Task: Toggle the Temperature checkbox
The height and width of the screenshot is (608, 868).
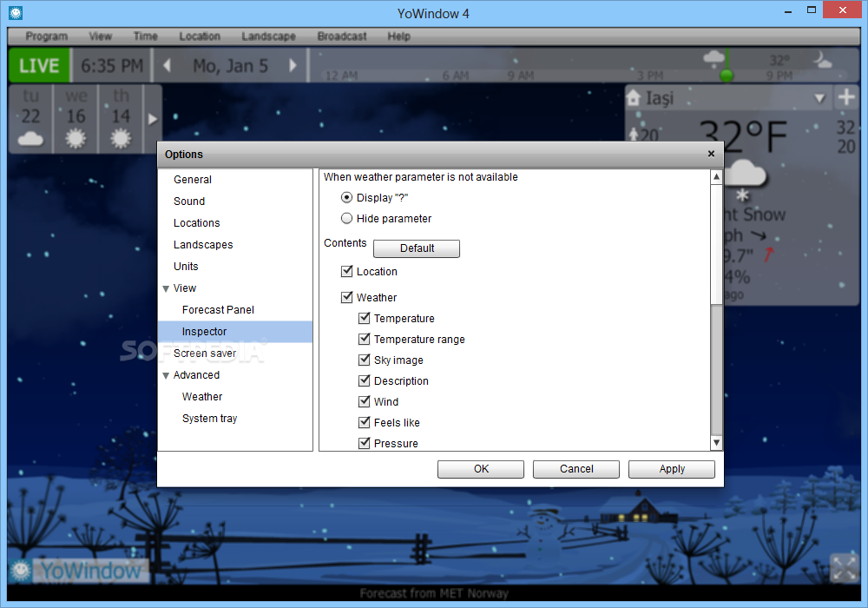Action: coord(365,318)
